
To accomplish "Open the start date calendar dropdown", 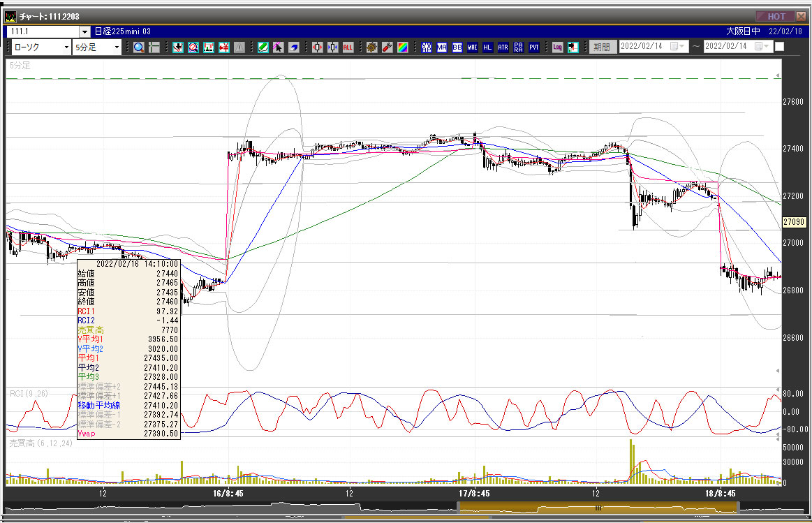I will (x=678, y=47).
